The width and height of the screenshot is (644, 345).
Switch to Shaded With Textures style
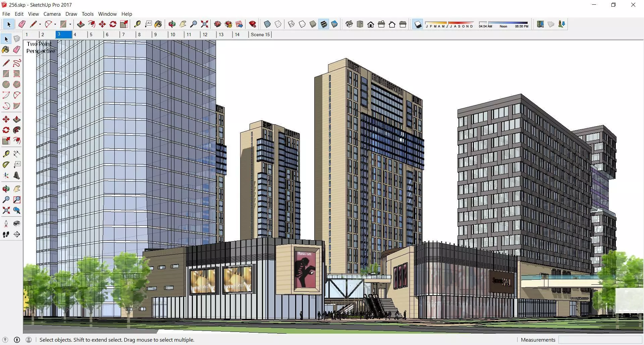[x=324, y=24]
